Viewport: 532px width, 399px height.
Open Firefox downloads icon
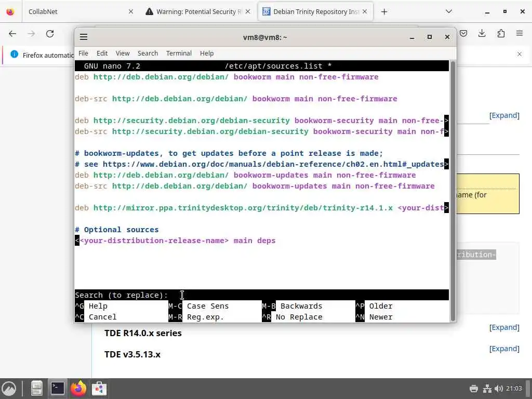482,33
